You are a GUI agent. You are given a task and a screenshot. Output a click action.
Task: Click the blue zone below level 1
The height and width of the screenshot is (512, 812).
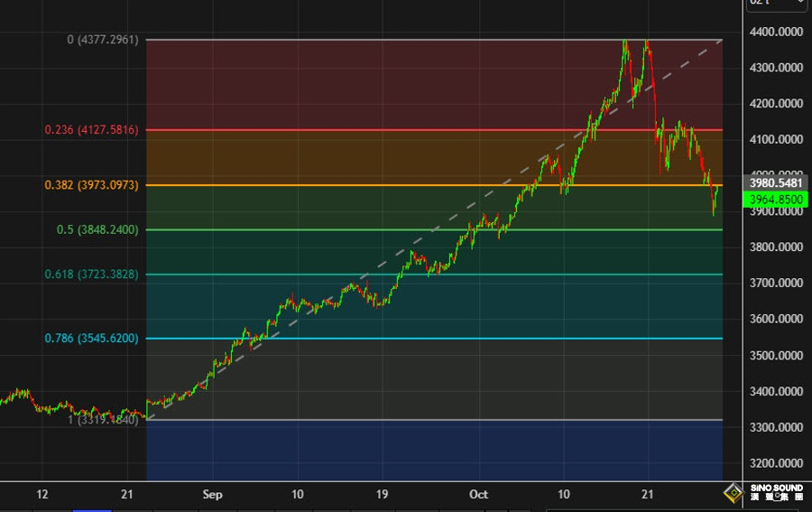[433, 450]
